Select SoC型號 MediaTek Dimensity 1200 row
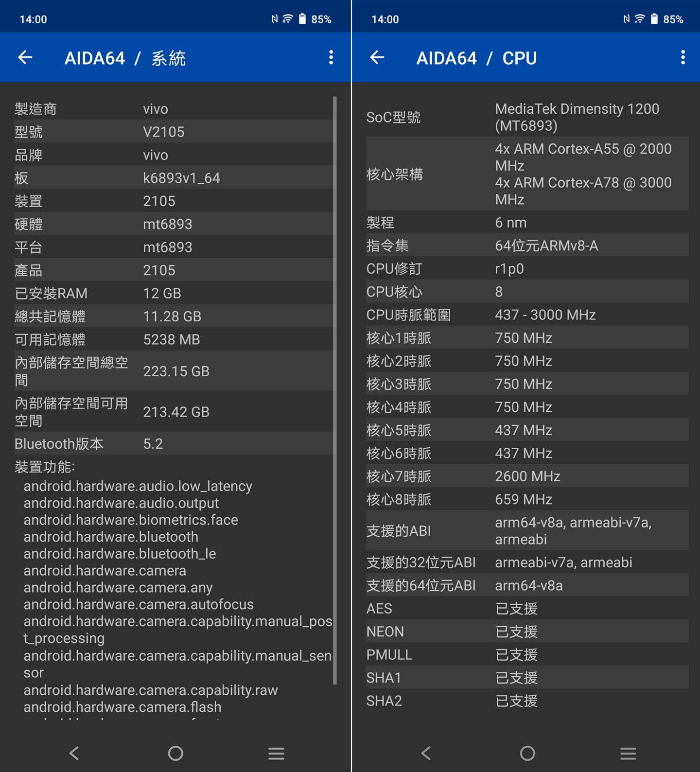 527,117
